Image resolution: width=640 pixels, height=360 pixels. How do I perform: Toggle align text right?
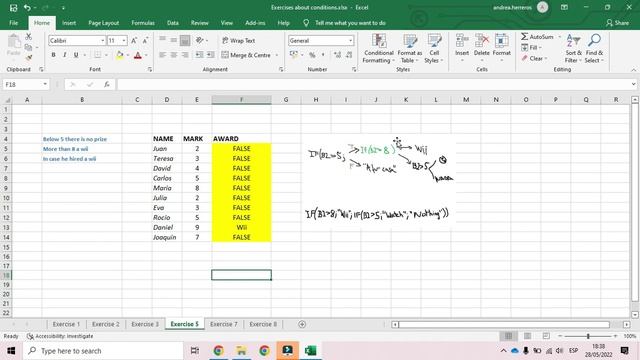pos(185,55)
